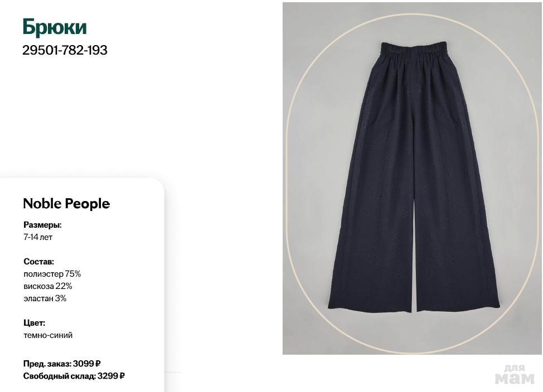Open the navy trousers product photo
This screenshot has width=543, height=392.
[x=412, y=178]
